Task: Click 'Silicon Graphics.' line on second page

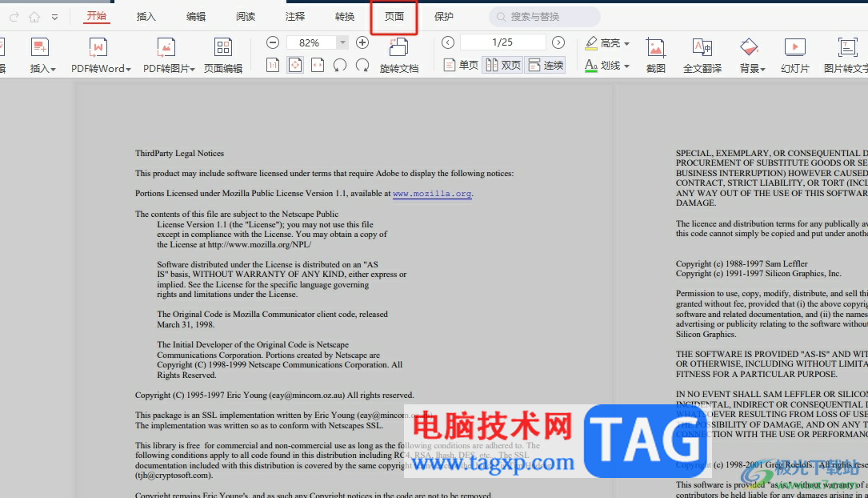Action: 706,334
